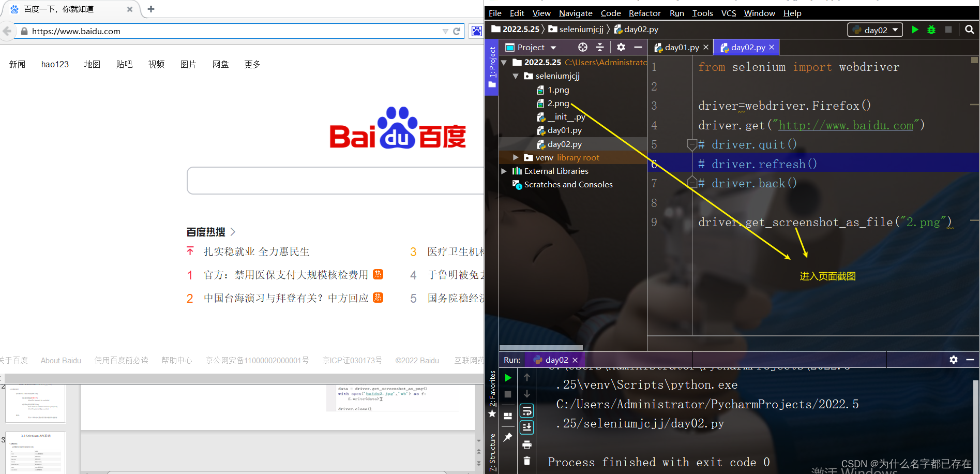
Task: Open Project view mode dropdown
Action: (553, 48)
